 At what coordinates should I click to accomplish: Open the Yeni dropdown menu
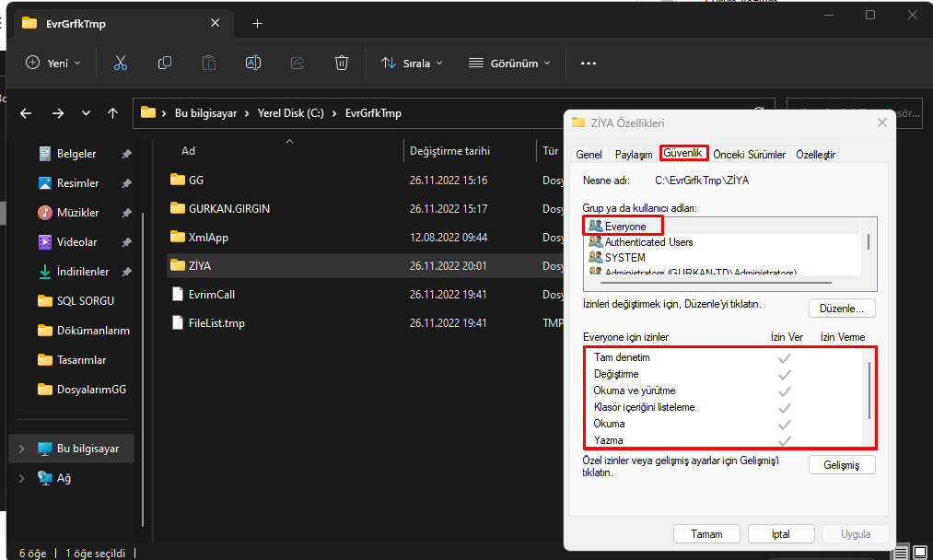52,63
